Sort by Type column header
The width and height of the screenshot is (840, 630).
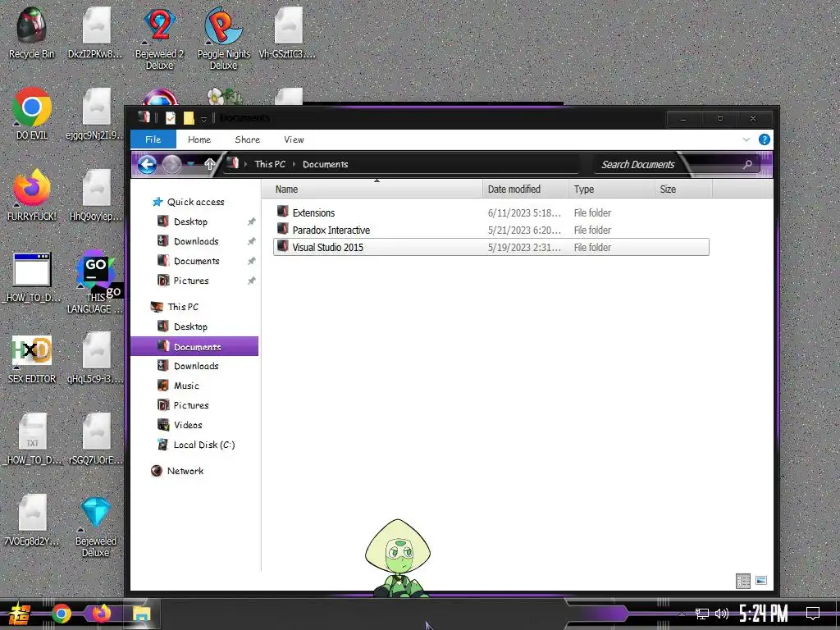(x=611, y=189)
